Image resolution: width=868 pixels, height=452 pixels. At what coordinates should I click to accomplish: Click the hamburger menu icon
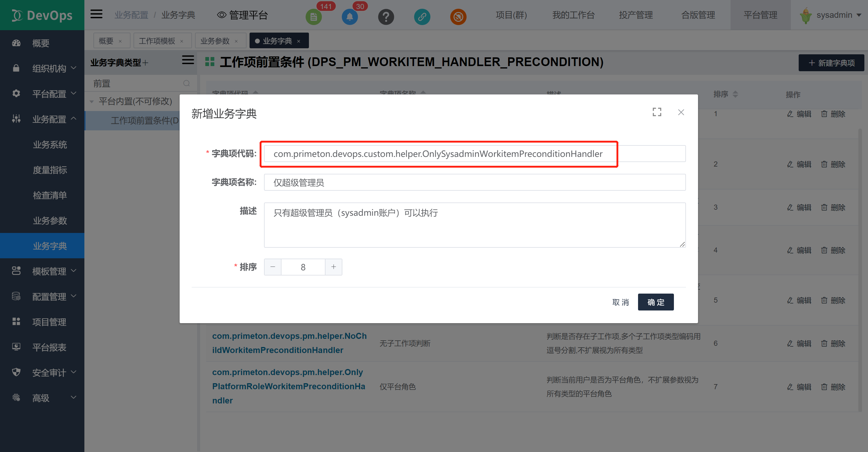point(96,14)
